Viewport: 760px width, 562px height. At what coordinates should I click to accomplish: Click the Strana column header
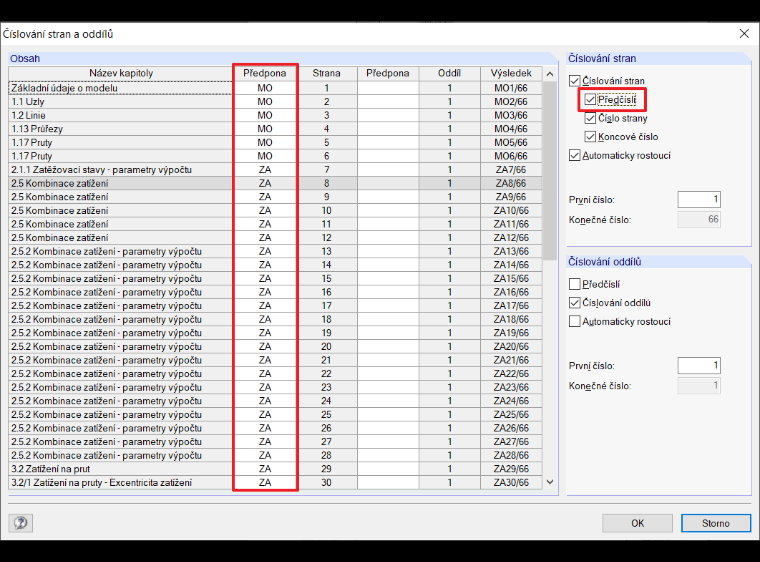326,73
